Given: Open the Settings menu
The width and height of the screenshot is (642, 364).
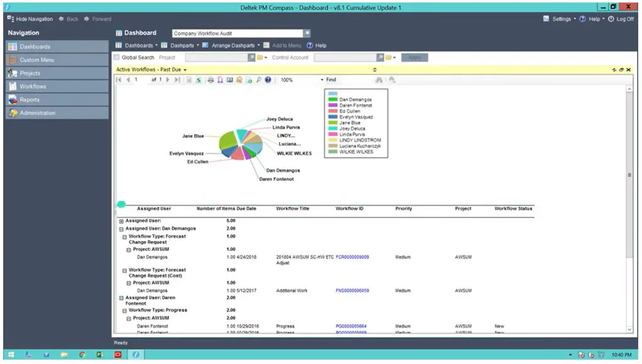Looking at the screenshot, I should coord(559,19).
